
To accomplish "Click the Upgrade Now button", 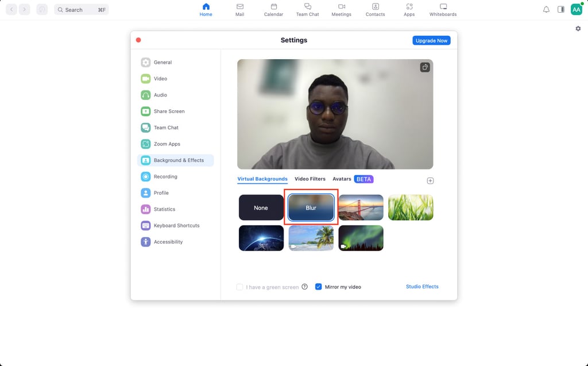I will (x=431, y=41).
